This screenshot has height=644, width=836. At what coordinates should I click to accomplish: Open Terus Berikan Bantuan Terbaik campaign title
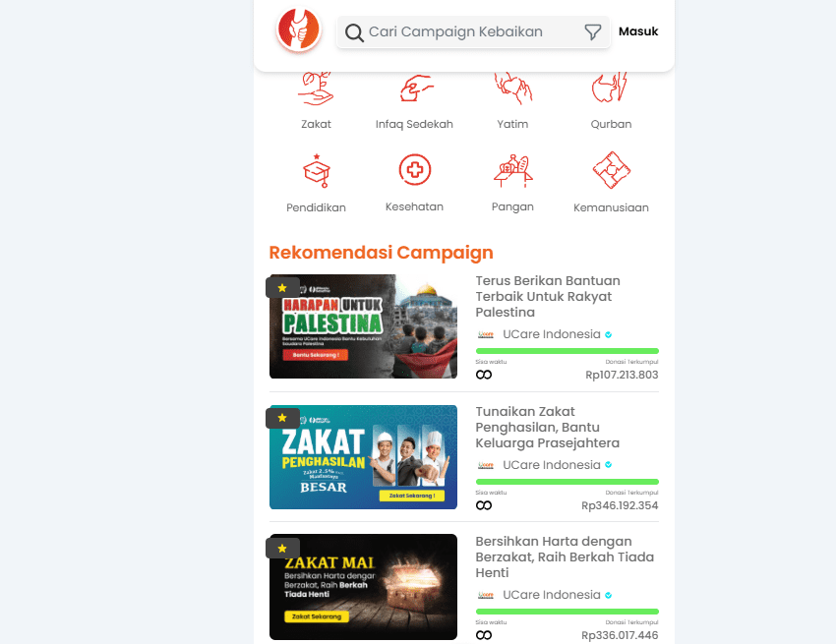coord(548,296)
